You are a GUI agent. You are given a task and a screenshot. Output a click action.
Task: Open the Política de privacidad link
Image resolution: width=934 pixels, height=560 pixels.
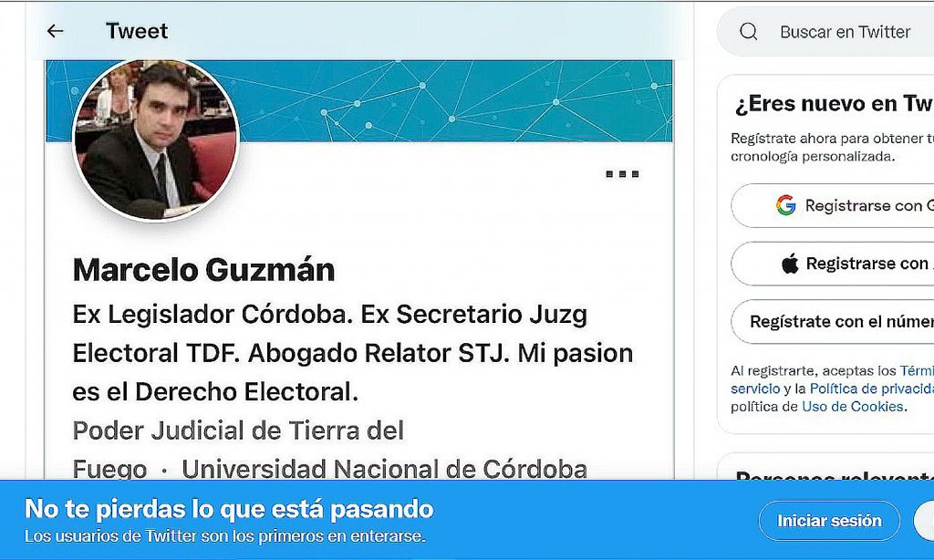871,389
